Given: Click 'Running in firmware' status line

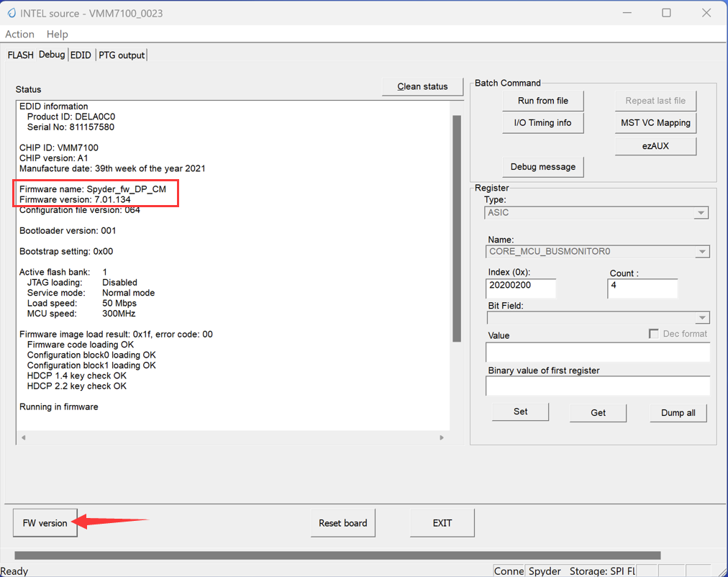Looking at the screenshot, I should (x=58, y=406).
